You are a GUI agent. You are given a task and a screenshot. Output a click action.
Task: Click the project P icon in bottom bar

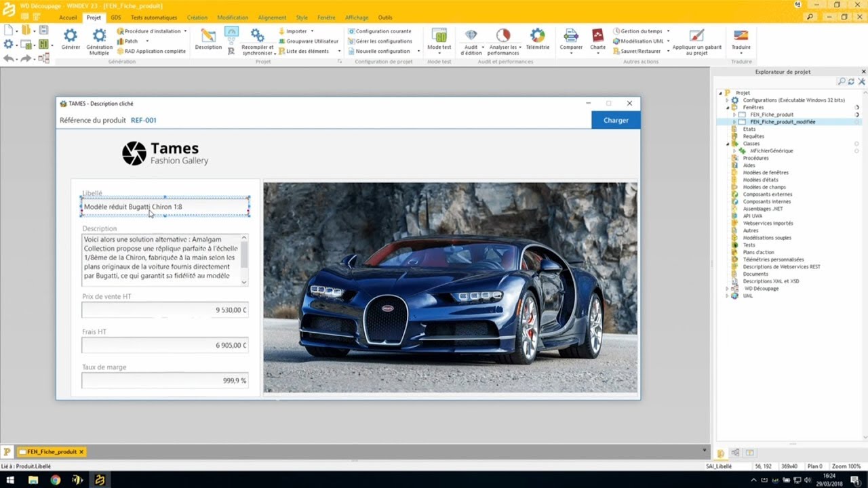pos(7,451)
